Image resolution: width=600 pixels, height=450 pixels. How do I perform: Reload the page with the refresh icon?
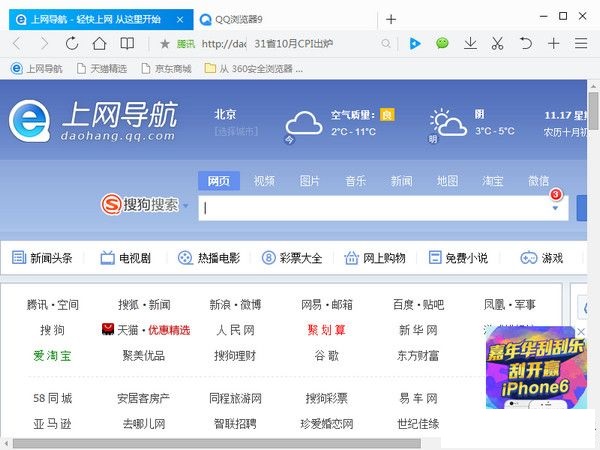click(x=72, y=43)
